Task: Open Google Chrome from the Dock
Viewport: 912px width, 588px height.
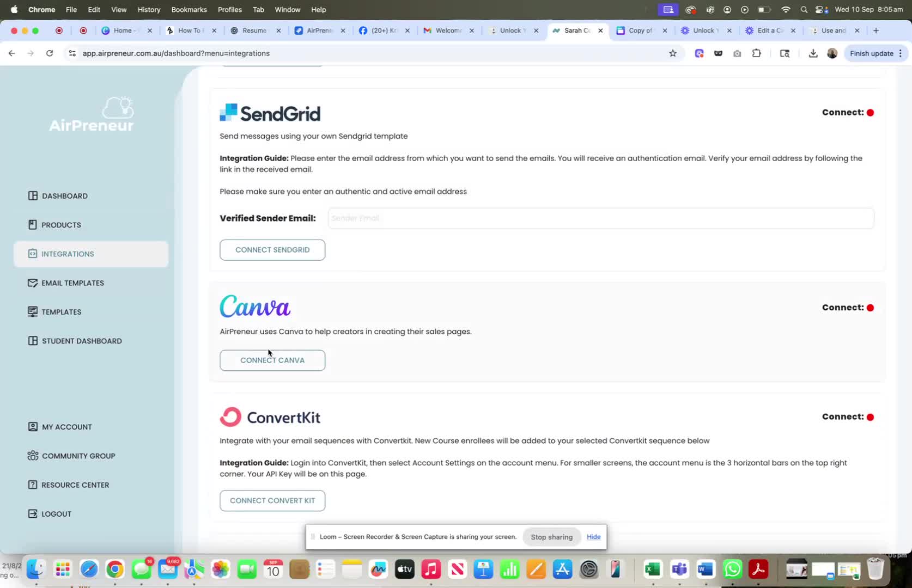Action: 115,569
